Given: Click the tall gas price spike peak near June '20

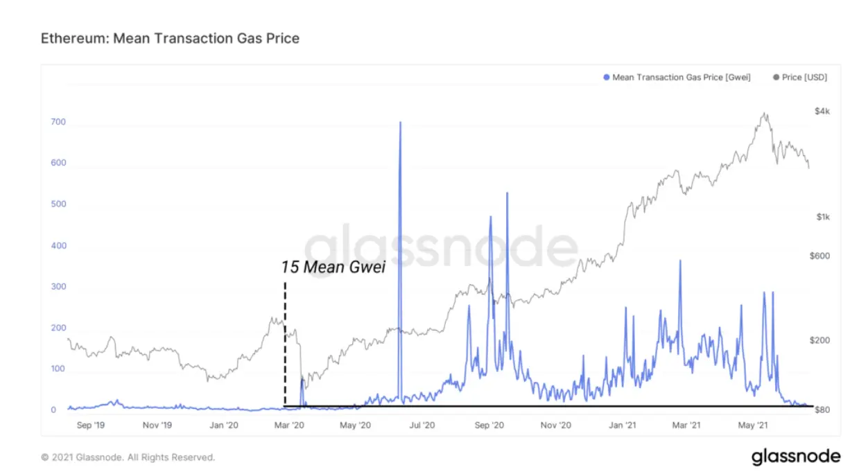Looking at the screenshot, I should pos(400,123).
